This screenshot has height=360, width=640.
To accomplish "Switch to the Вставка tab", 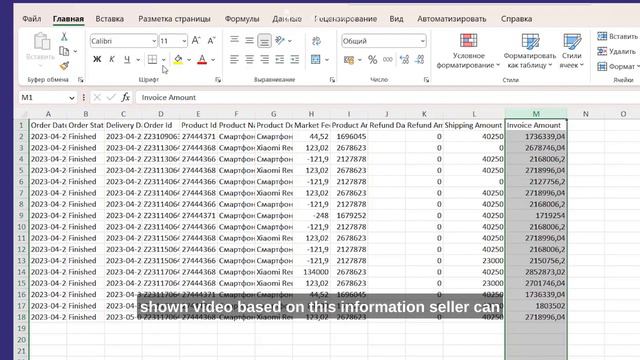I will tap(109, 19).
